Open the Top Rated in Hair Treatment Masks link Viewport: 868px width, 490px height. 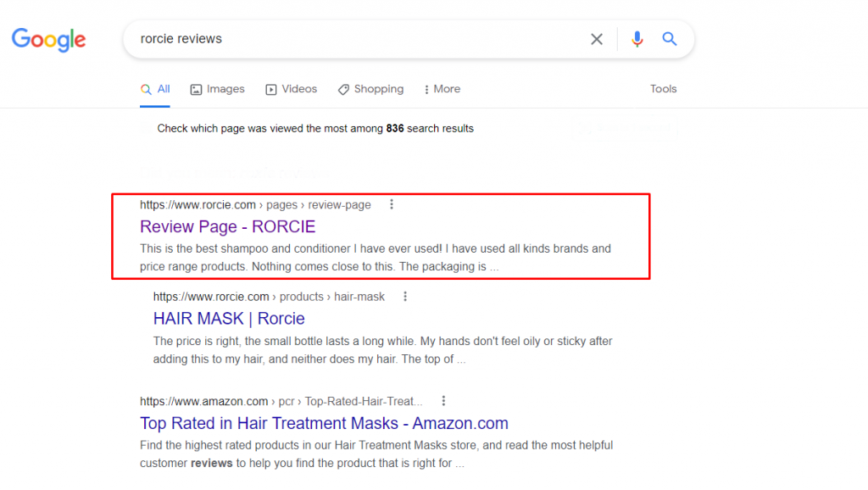point(324,423)
